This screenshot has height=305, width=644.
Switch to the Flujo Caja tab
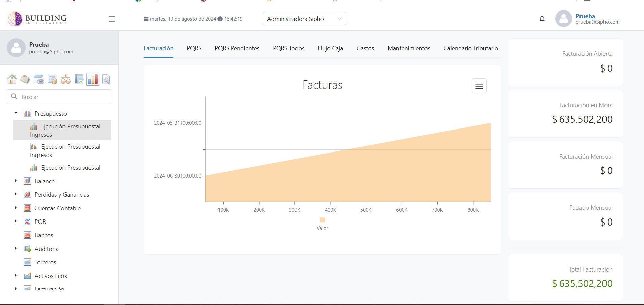click(330, 48)
